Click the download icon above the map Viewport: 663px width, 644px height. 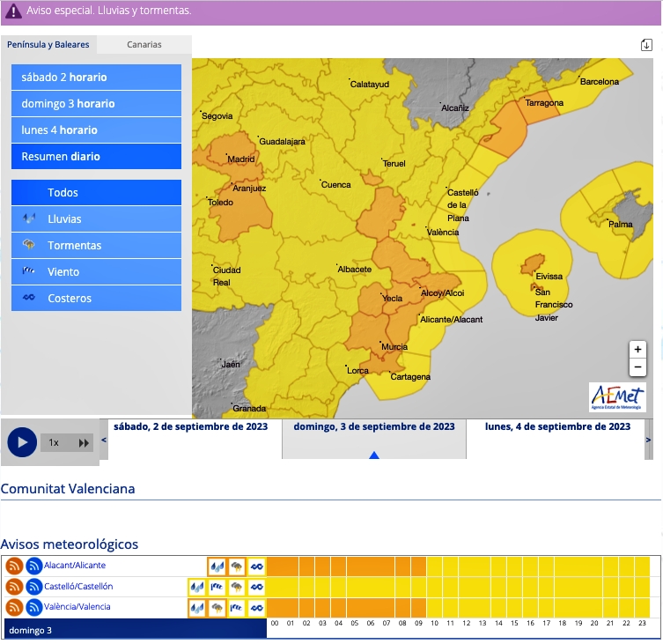[x=646, y=45]
